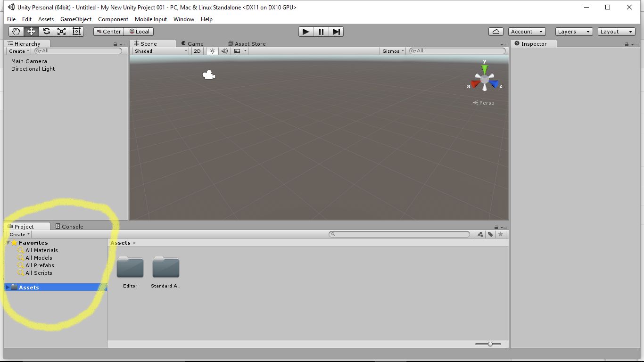Click the Inspector lock padlock
The width and height of the screenshot is (644, 362).
627,43
